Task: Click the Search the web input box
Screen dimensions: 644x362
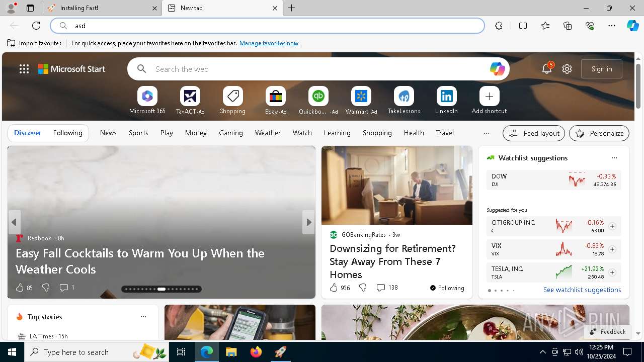Action: click(318, 69)
